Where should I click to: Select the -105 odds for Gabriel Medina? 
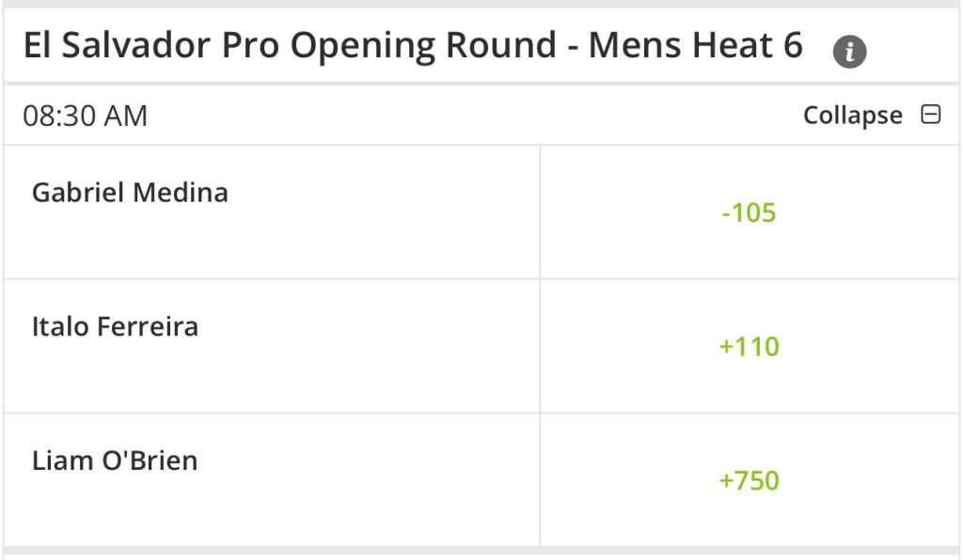pos(749,212)
